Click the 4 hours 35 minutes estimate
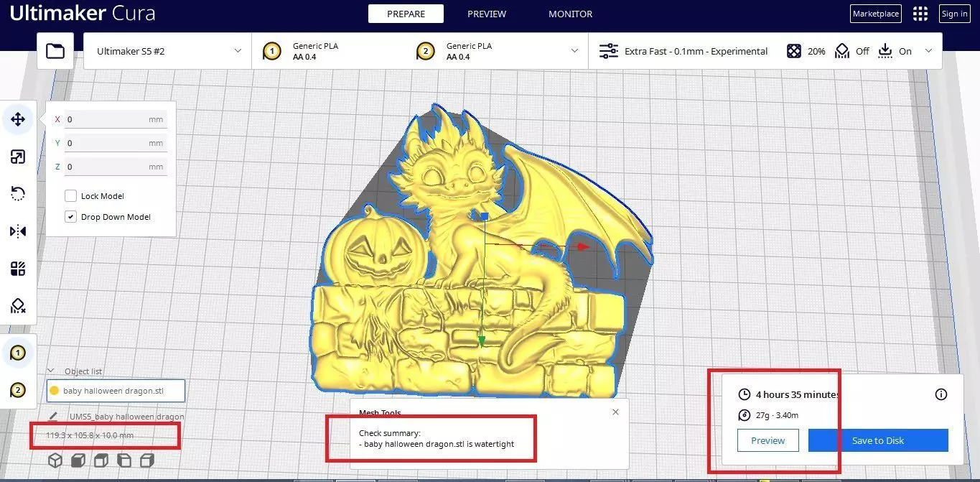 click(797, 394)
